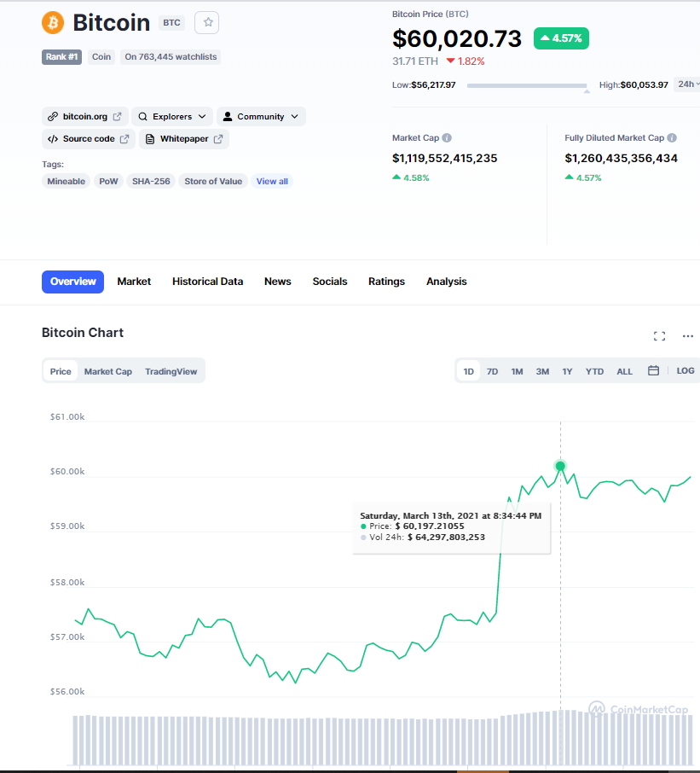Image resolution: width=700 pixels, height=773 pixels.
Task: Open the Overview tab
Action: click(x=73, y=282)
